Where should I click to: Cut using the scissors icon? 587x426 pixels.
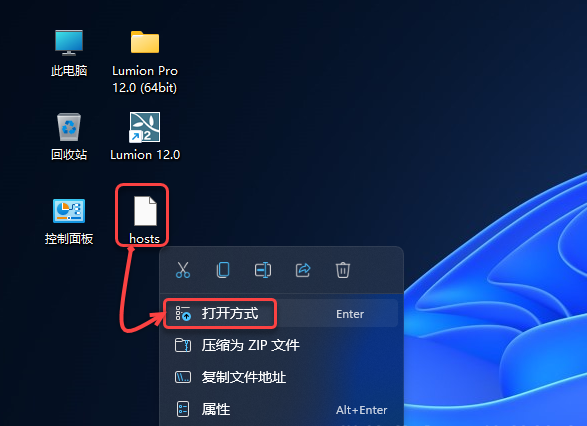coord(183,270)
